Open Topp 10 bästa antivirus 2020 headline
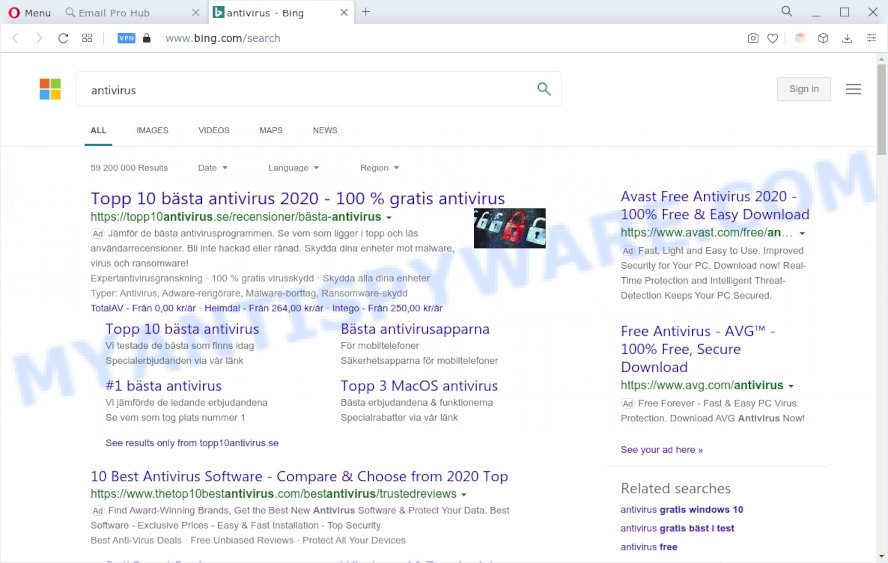888x563 pixels. point(297,198)
